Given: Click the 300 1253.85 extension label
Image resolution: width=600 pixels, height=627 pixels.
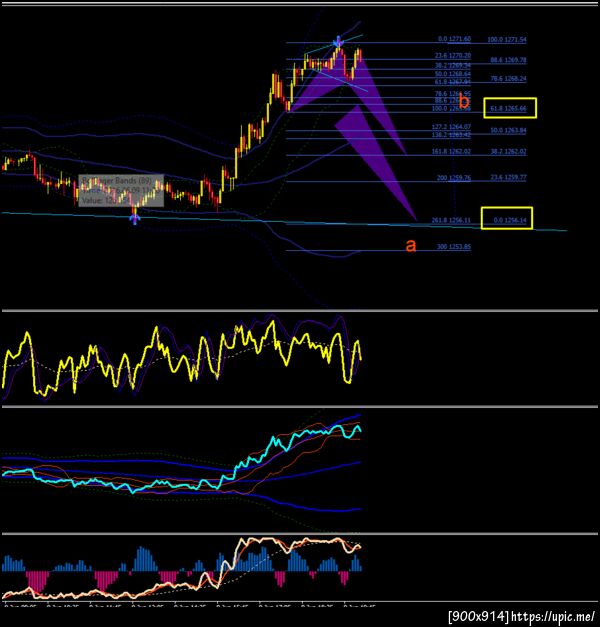Looking at the screenshot, I should click(x=454, y=247).
